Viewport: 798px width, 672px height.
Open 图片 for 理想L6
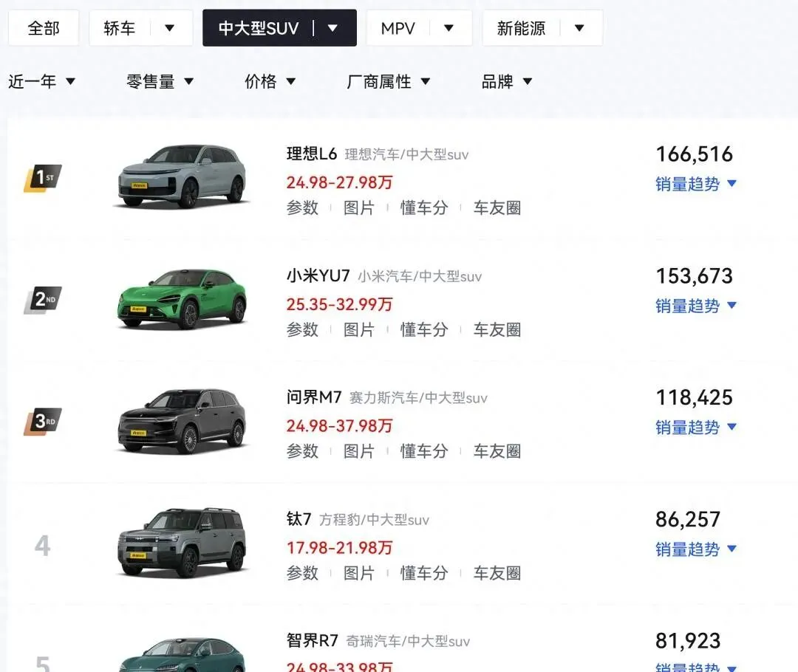point(359,208)
